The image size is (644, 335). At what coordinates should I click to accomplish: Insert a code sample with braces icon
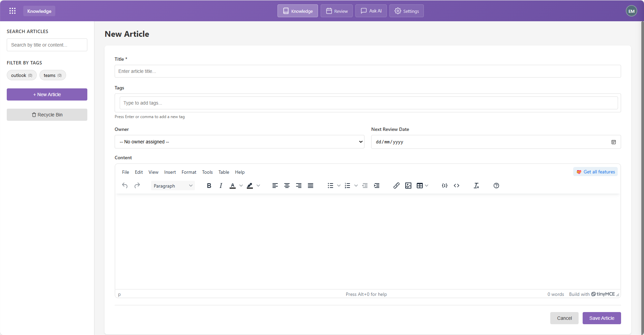point(445,186)
